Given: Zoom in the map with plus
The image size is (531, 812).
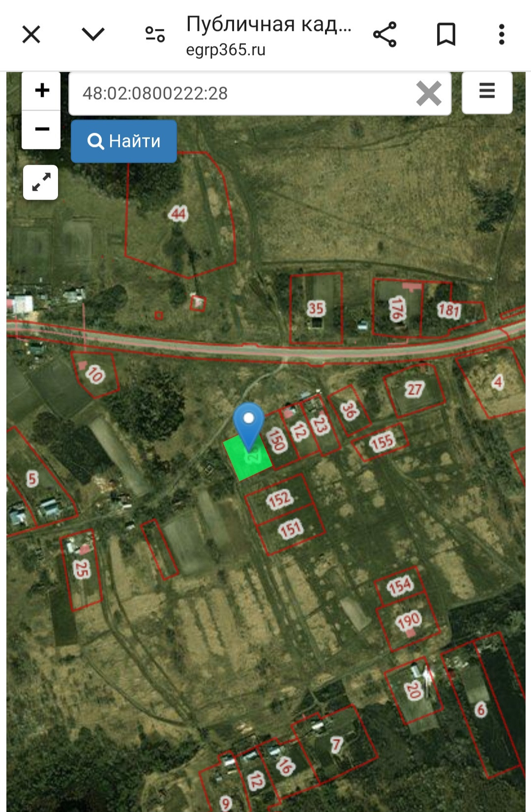Looking at the screenshot, I should pyautogui.click(x=42, y=90).
